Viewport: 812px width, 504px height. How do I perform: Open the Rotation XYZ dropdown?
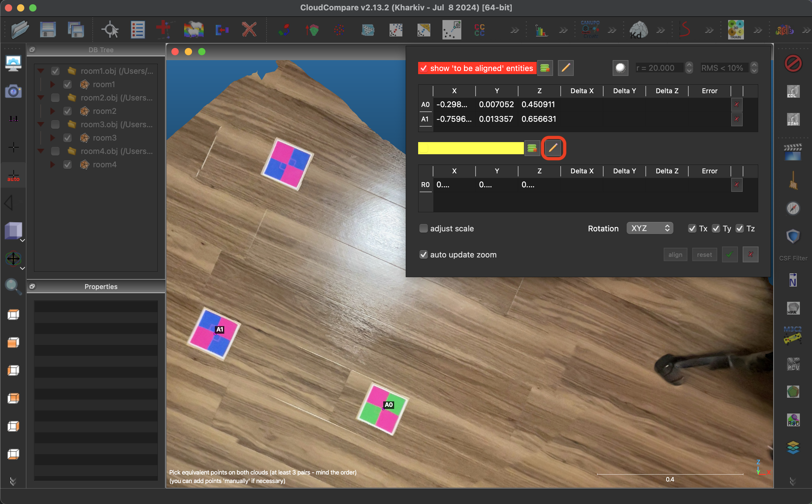649,228
